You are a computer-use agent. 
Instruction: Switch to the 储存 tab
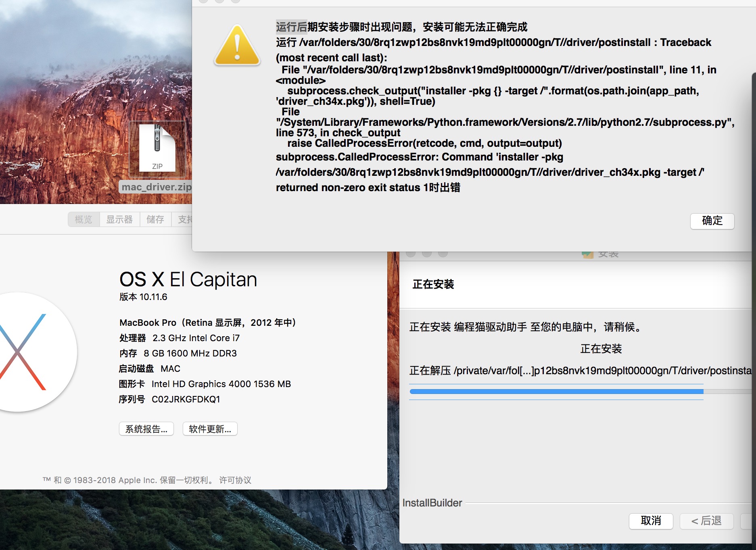[x=155, y=219]
